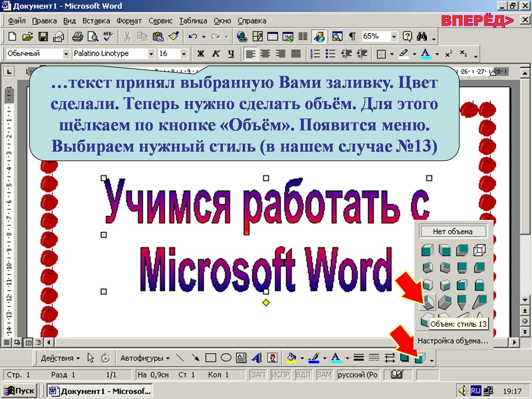
Task: Save the document with the floppy icon
Action: point(43,37)
